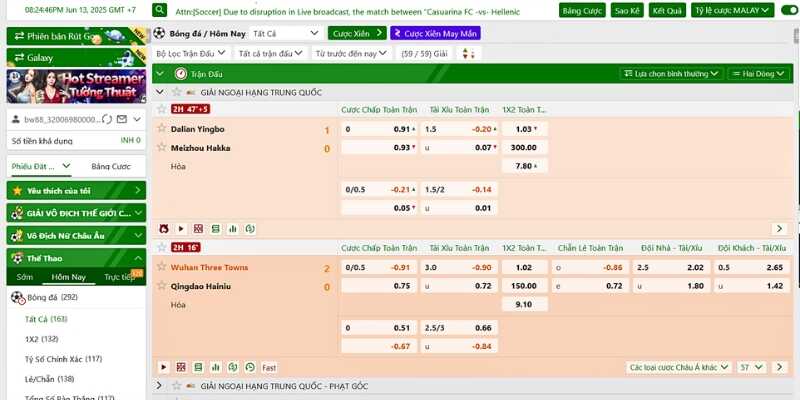Expand Giải Ngoại Hạng Trung Quốc - Phạt Góc
Screen dimensions: 800x400
[x=159, y=385]
